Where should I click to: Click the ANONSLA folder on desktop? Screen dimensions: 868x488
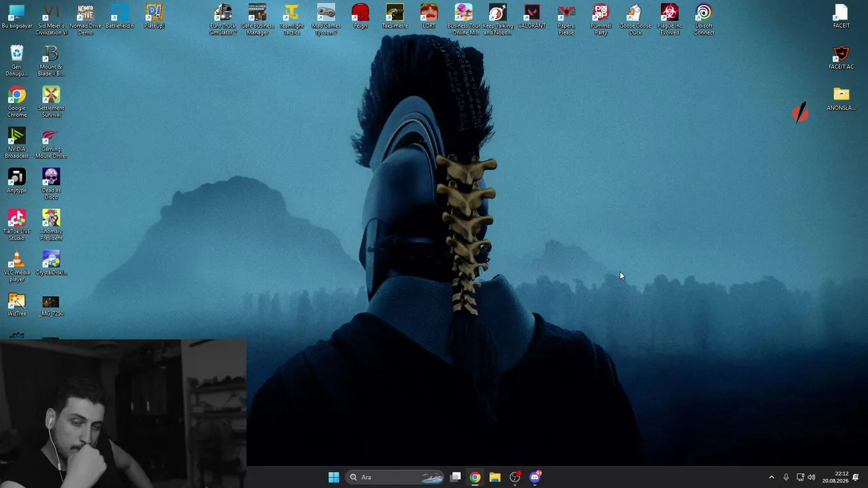841,99
